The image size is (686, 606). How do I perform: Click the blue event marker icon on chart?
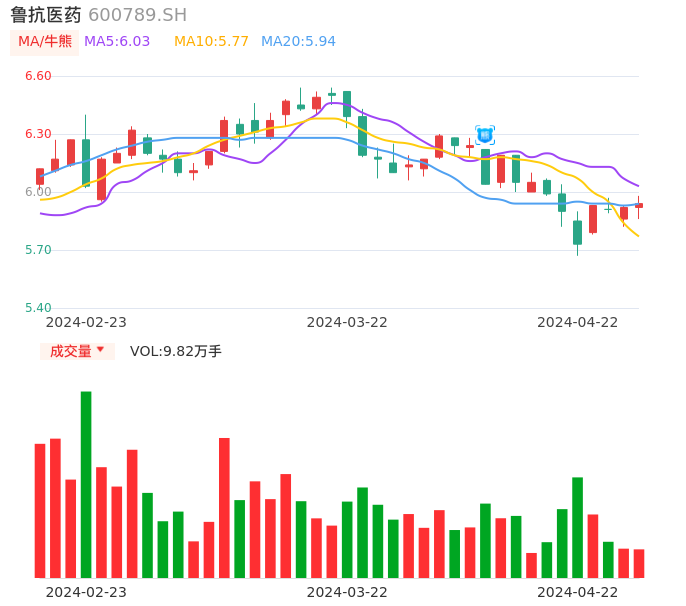[485, 134]
